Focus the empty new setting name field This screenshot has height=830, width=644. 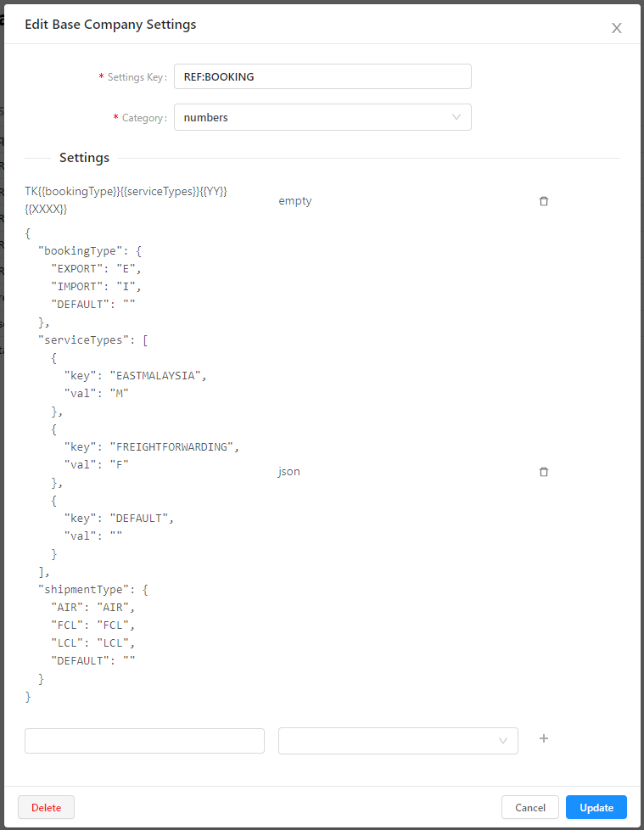pos(144,741)
